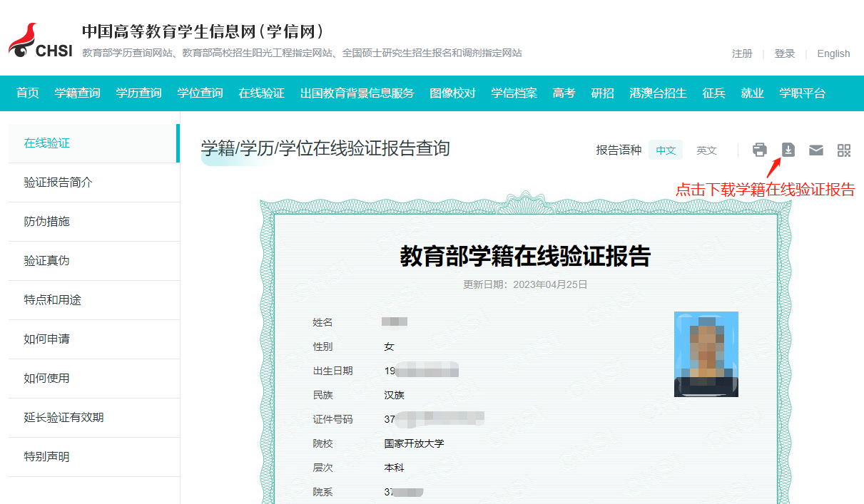Click the page title 学籍/学历/学位在线验证报告查询
The image size is (864, 504).
(325, 148)
